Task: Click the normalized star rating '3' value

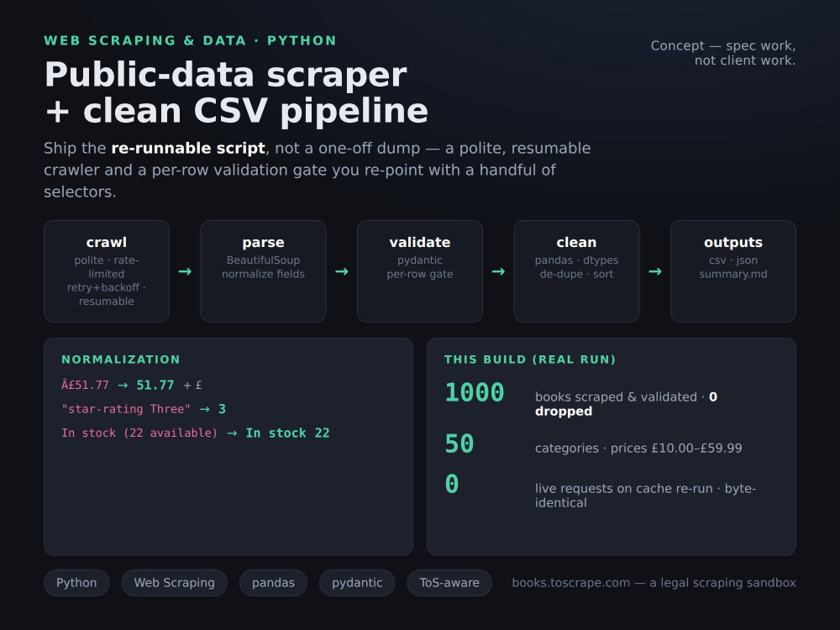Action: (x=222, y=409)
